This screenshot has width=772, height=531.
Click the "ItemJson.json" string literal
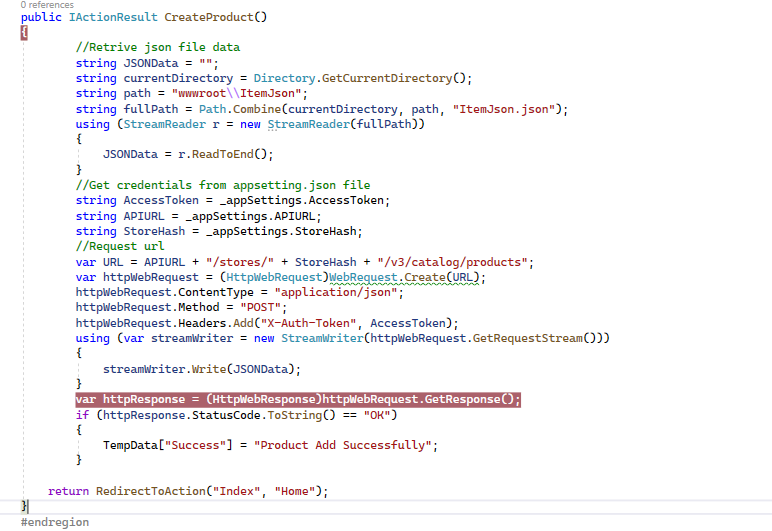click(x=504, y=109)
